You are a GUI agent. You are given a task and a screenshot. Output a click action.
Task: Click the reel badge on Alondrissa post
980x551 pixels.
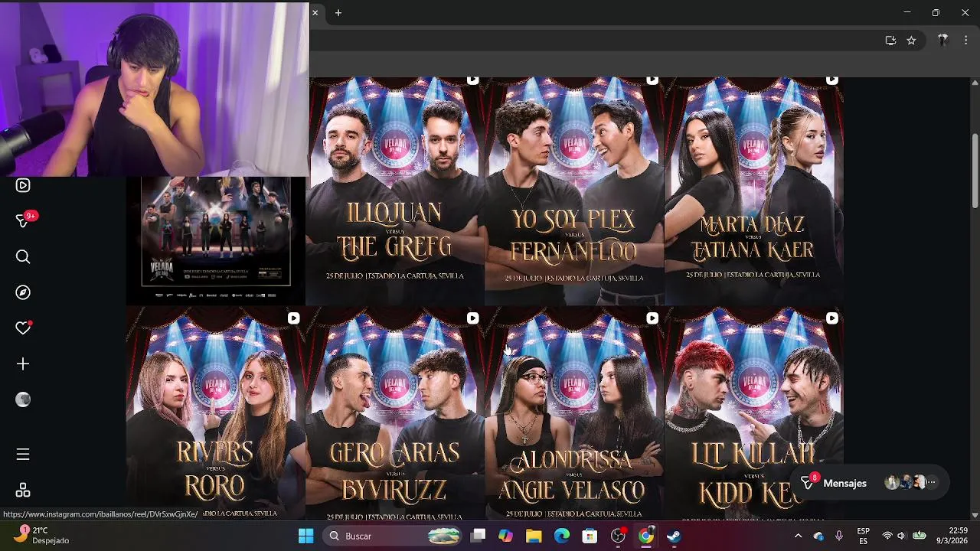point(652,318)
